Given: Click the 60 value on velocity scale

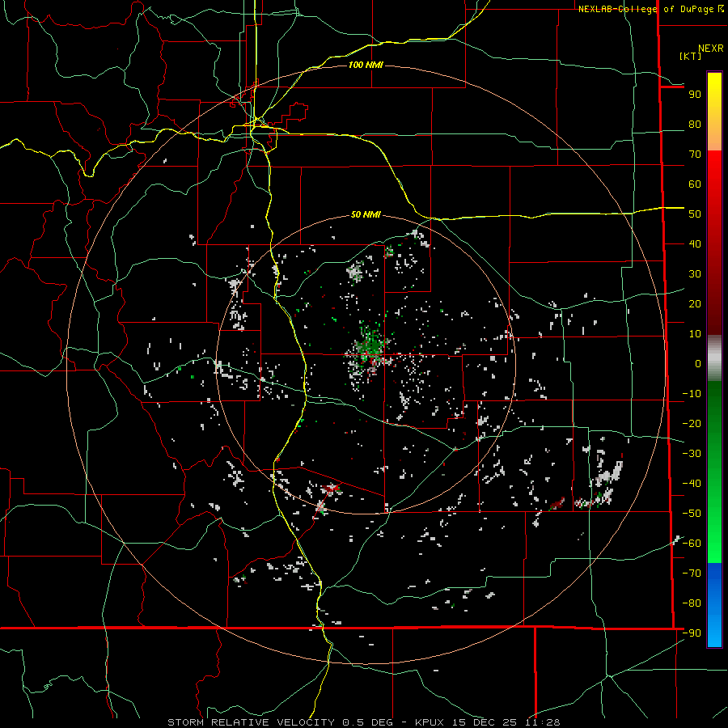Looking at the screenshot, I should point(695,184).
